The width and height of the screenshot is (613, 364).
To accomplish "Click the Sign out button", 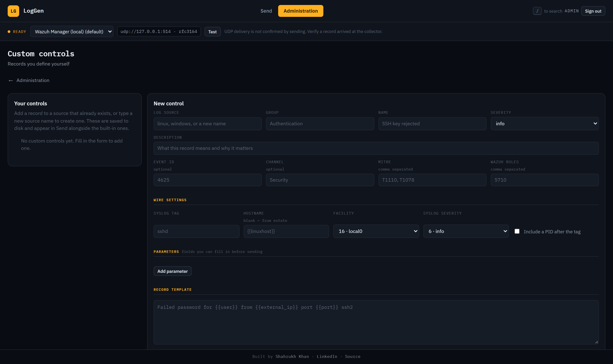I will [x=593, y=11].
